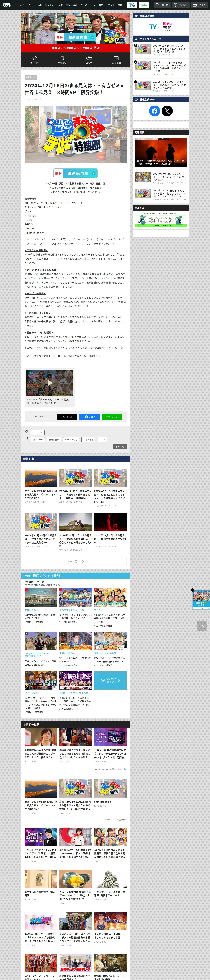The image size is (210, 980).
Task: Open 世界まる見え特捜部 main article image
Action: [75, 135]
